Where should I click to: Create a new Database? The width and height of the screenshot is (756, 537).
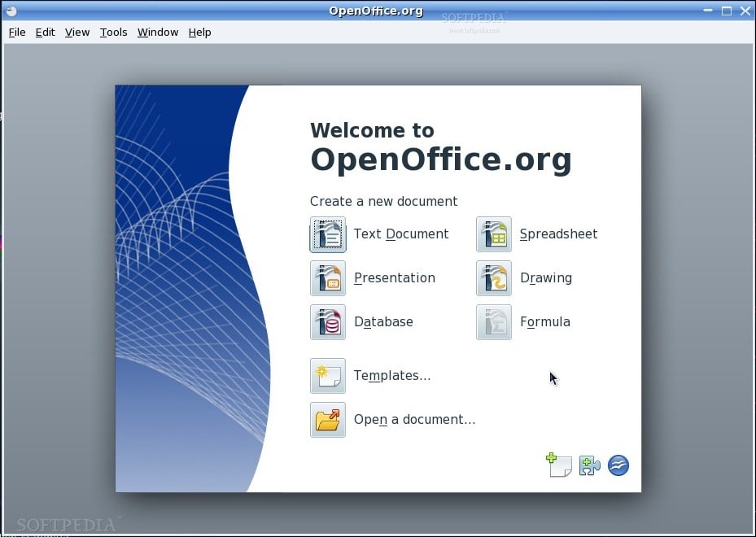point(327,322)
